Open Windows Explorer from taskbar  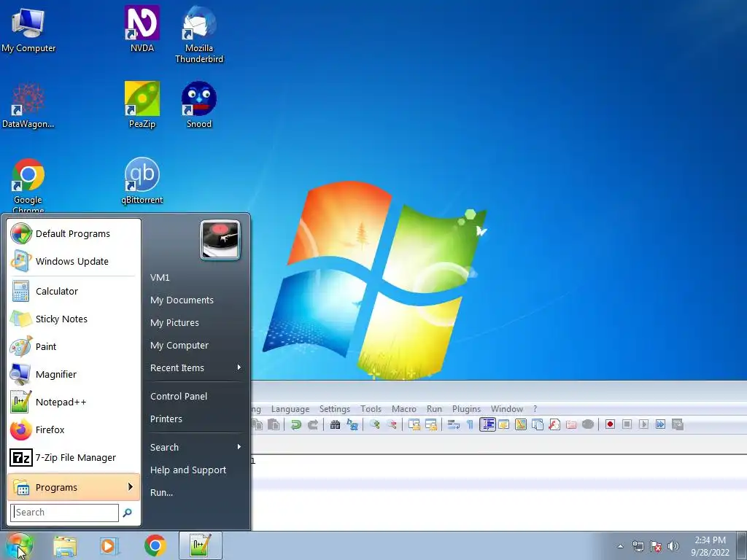pyautogui.click(x=65, y=545)
